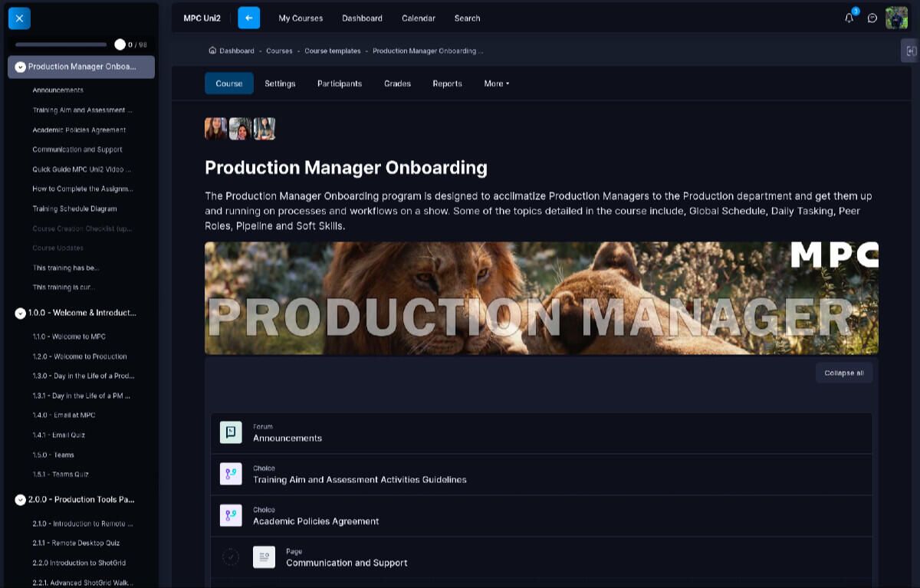Screen dimensions: 920x588
Task: Select 1.1.0 - Welcome to MPC in the sidebar
Action: (x=69, y=337)
